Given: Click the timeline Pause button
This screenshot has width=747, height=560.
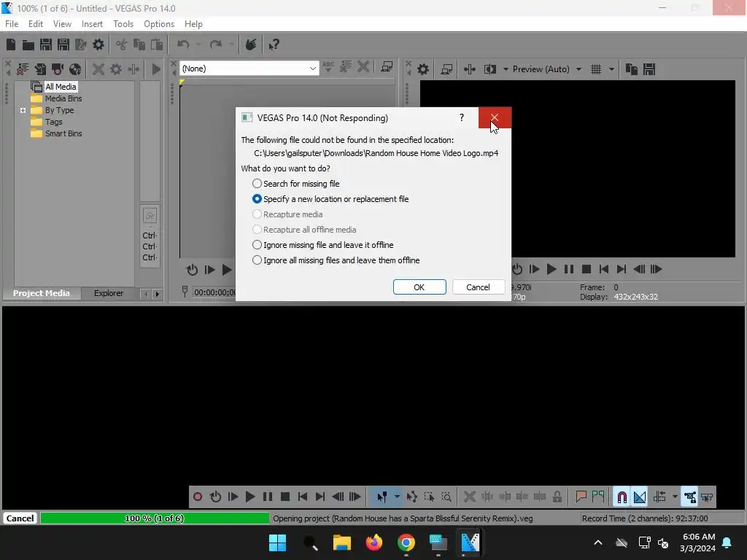Looking at the screenshot, I should [x=268, y=497].
